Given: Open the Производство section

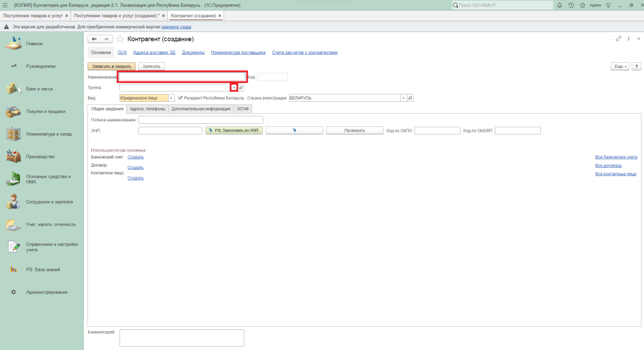Looking at the screenshot, I should (40, 156).
